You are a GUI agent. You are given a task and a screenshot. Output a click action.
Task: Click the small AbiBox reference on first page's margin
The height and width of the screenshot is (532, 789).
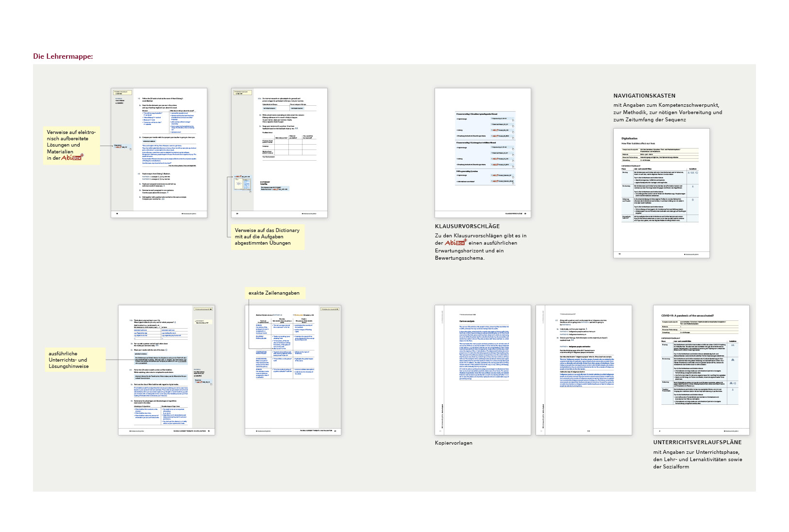(121, 147)
